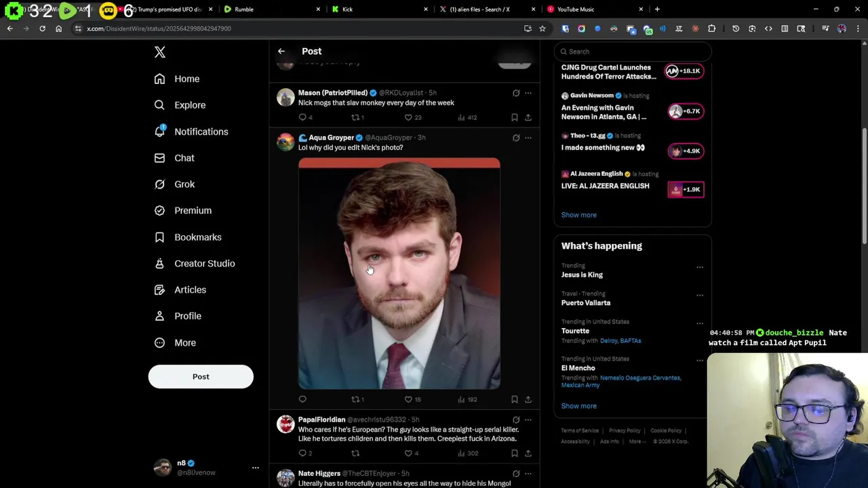Expand the More menu in sidebar

(x=175, y=343)
